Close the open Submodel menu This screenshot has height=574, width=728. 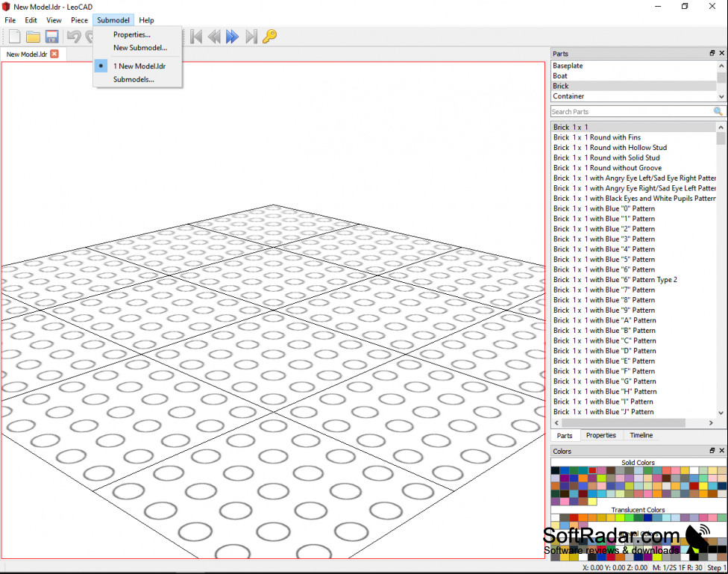pos(113,20)
